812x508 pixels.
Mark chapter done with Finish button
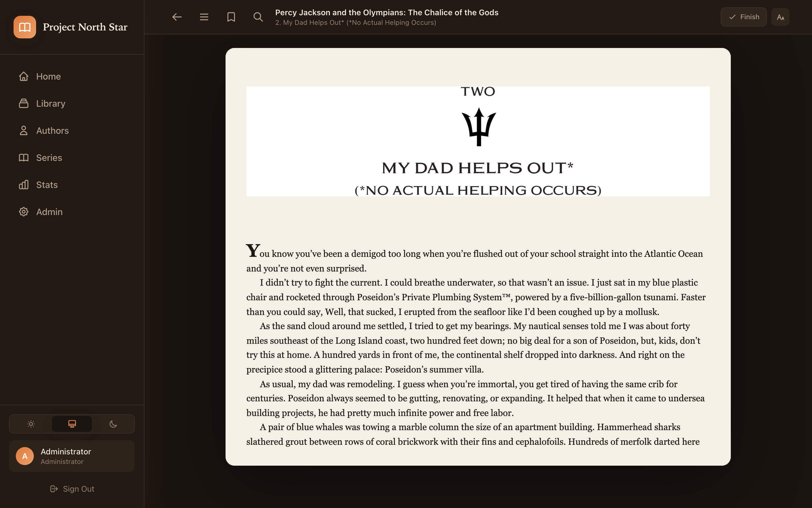tap(743, 17)
